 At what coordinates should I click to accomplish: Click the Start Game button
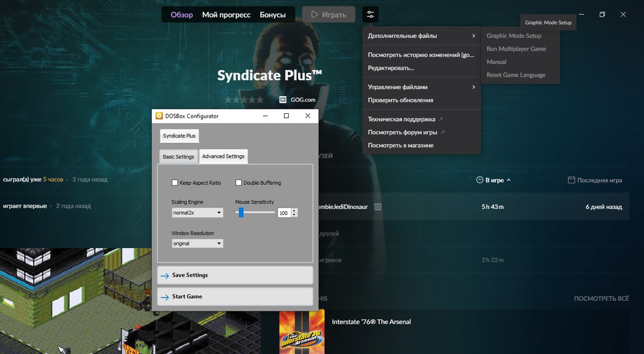point(235,297)
